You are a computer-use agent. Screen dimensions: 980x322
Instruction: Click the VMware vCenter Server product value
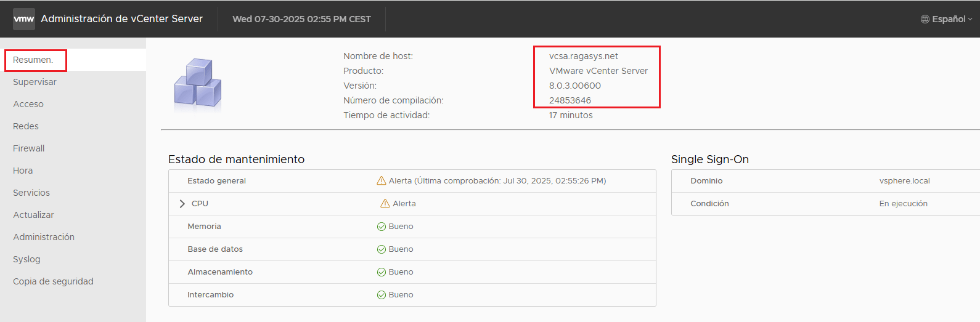(x=598, y=71)
